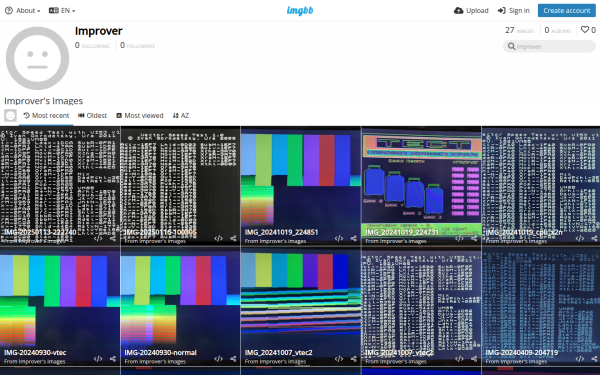Click the Create account button
The image size is (600, 375).
tap(567, 11)
